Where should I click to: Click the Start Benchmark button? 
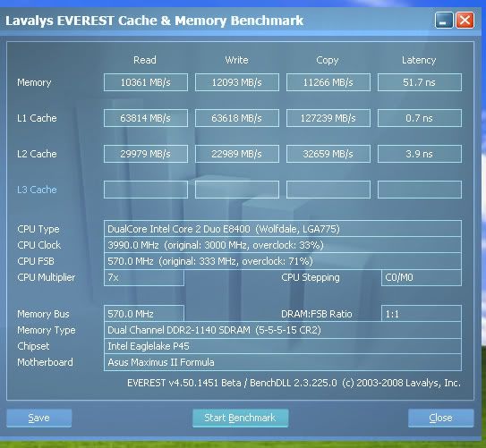pos(241,418)
